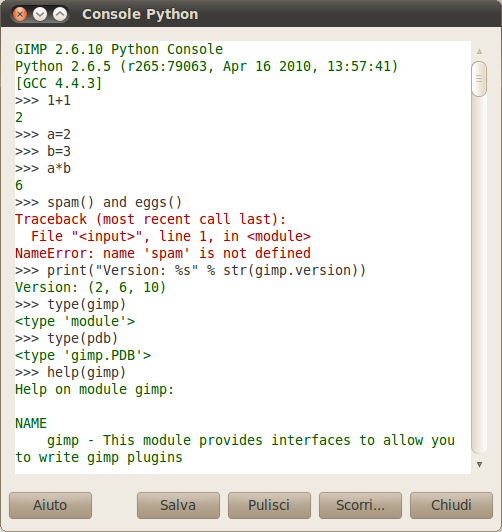This screenshot has height=532, width=502.
Task: Click the "<type 'module'>" output
Action: click(x=75, y=321)
